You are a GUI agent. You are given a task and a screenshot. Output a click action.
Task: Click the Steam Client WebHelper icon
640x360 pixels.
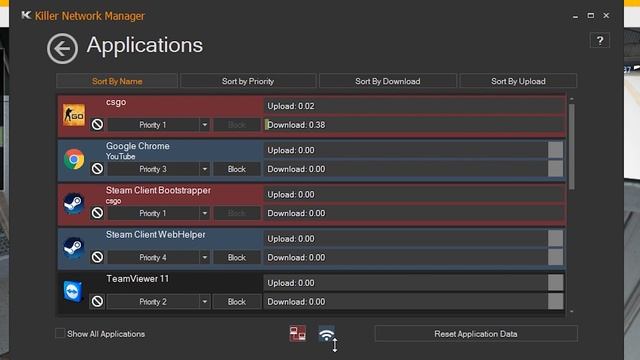click(74, 247)
